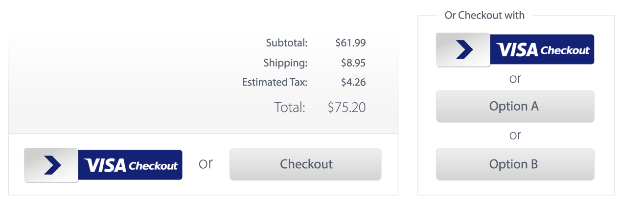644x202 pixels.
Task: Choose Option B payment button
Action: pyautogui.click(x=515, y=164)
